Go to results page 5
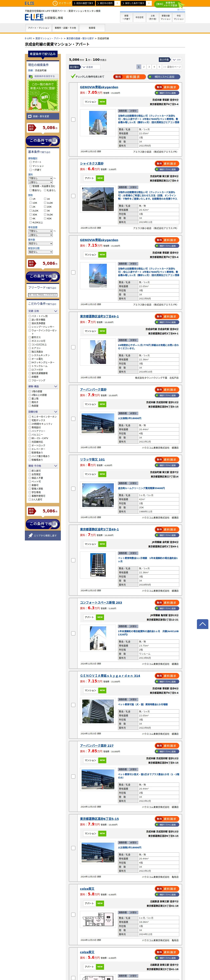The width and height of the screenshot is (210, 980). click(159, 67)
